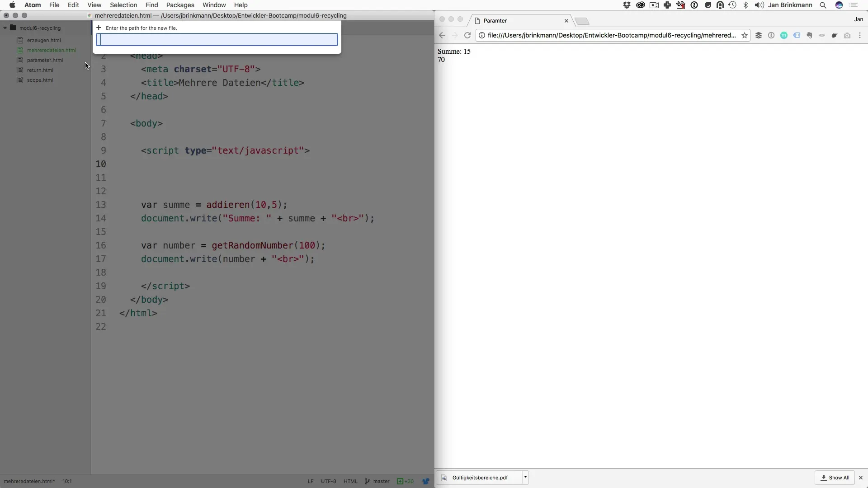Click the teal round m extension icon
This screenshot has width=868, height=488.
click(784, 35)
